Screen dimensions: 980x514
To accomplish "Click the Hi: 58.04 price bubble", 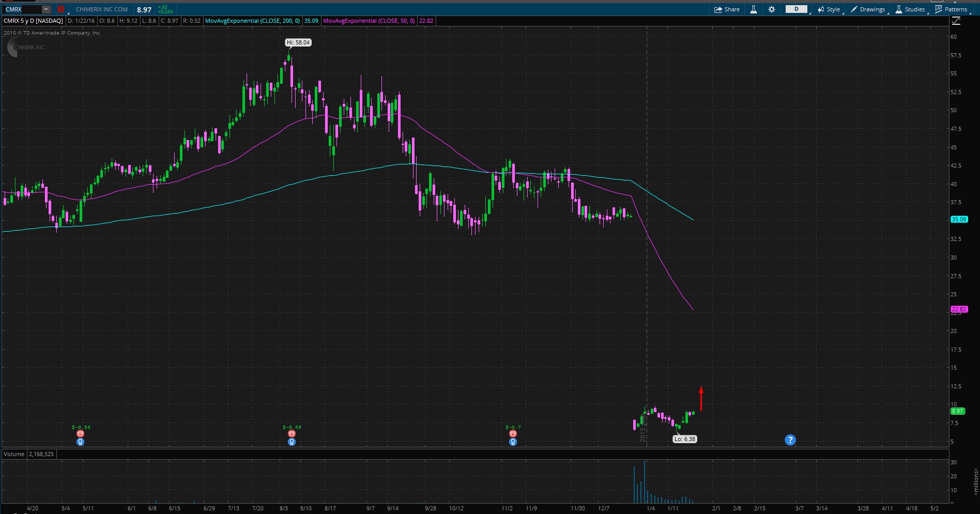I will tap(298, 42).
